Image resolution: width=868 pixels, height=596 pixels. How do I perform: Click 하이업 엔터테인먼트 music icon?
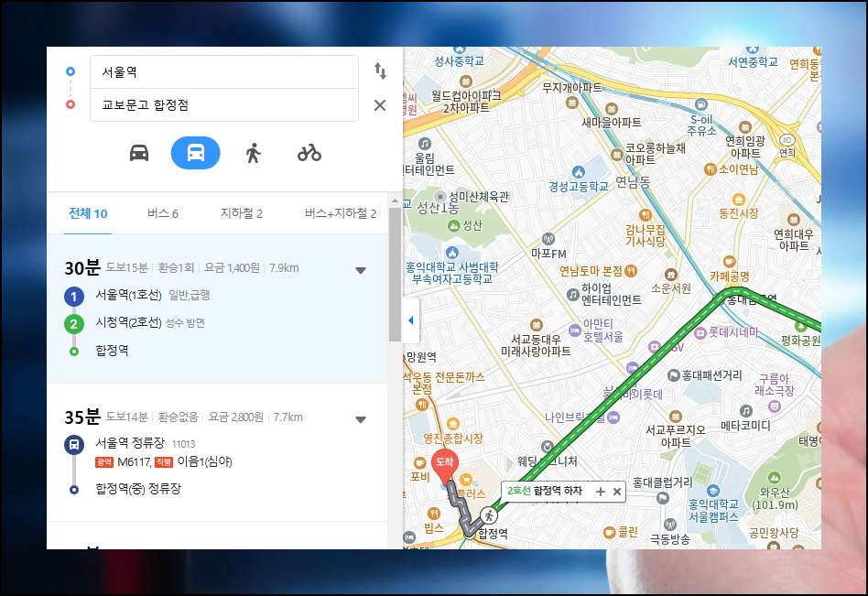[x=573, y=295]
